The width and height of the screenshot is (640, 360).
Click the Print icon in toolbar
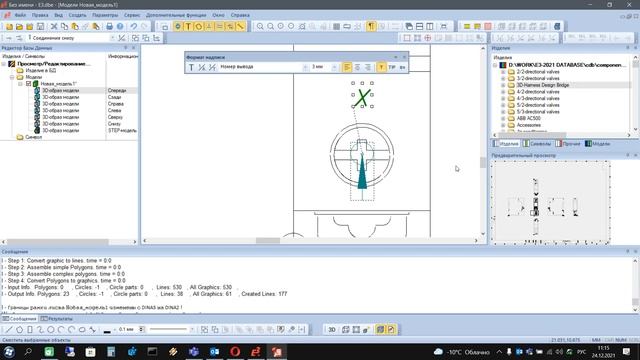[x=109, y=27]
